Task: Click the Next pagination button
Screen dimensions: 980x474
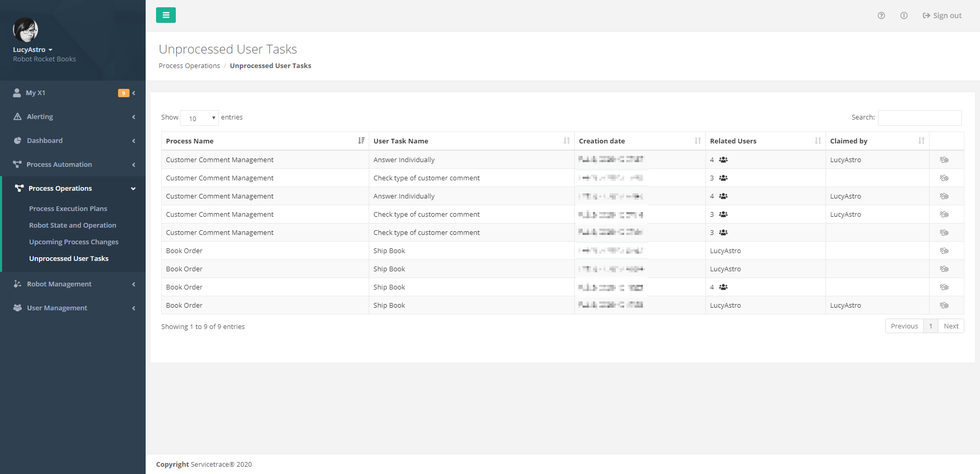Action: 951,326
